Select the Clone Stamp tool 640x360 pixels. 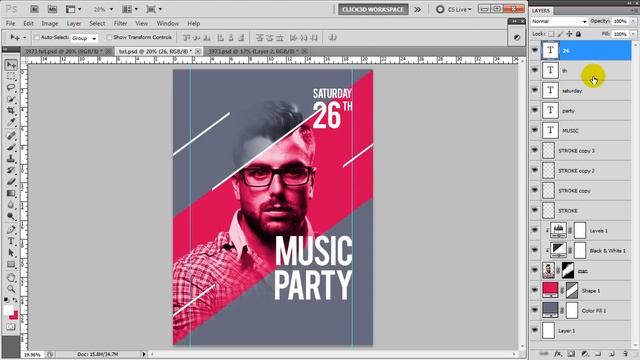click(11, 159)
